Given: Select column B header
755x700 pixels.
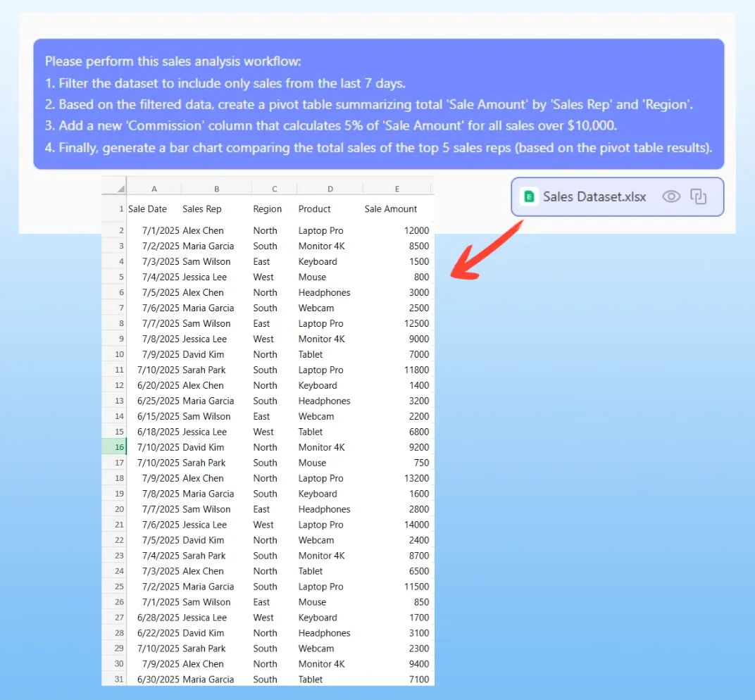Looking at the screenshot, I should pyautogui.click(x=216, y=189).
